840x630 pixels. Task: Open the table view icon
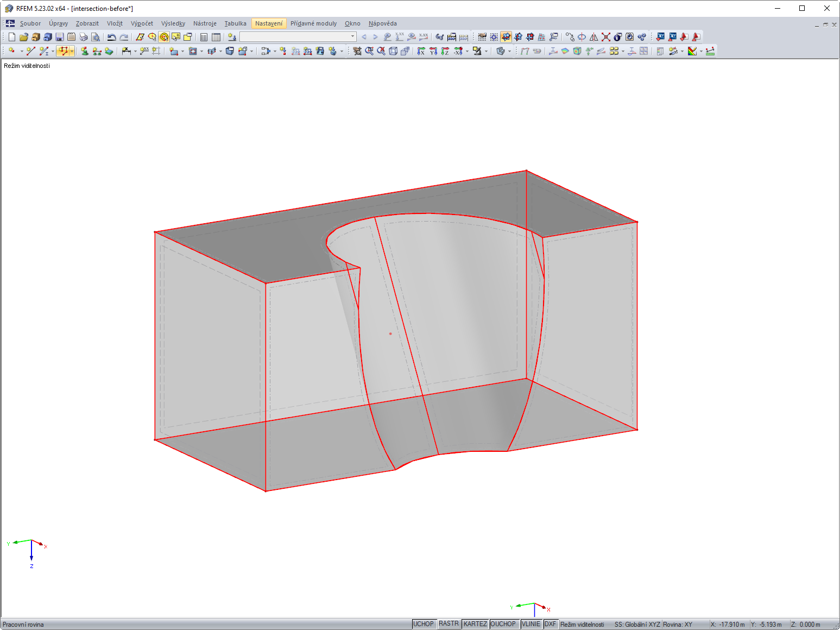pyautogui.click(x=216, y=37)
